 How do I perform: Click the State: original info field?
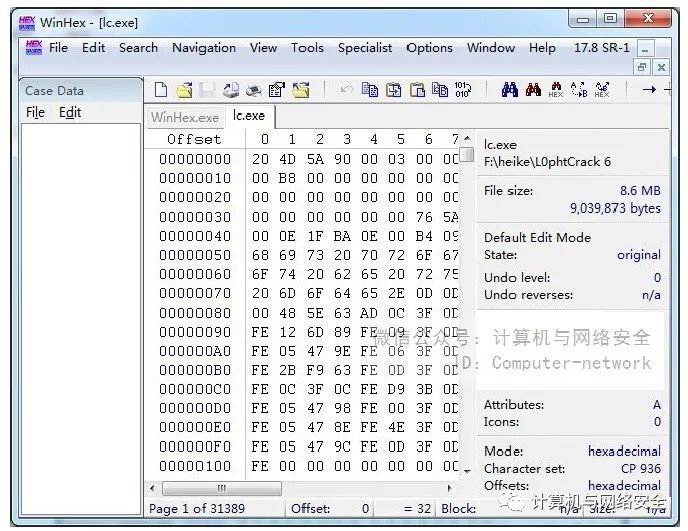[572, 255]
